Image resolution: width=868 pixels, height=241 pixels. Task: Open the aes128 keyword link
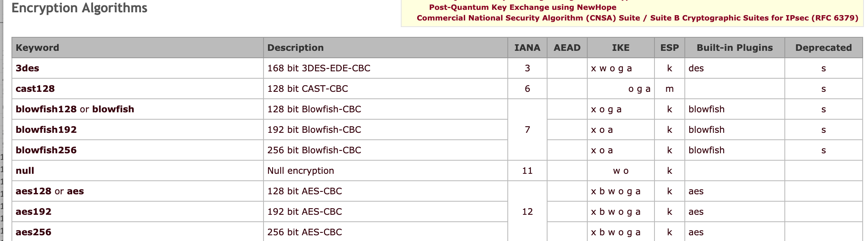(34, 191)
